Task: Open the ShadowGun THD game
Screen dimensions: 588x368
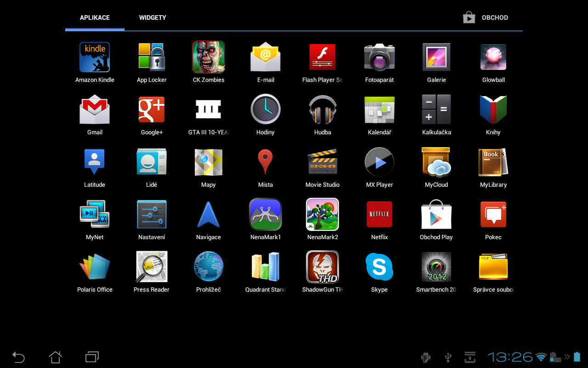Action: tap(322, 267)
